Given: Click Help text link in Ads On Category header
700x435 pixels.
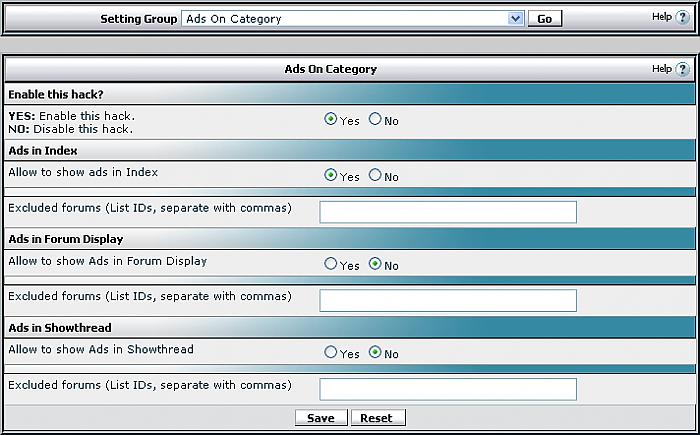Looking at the screenshot, I should click(661, 69).
